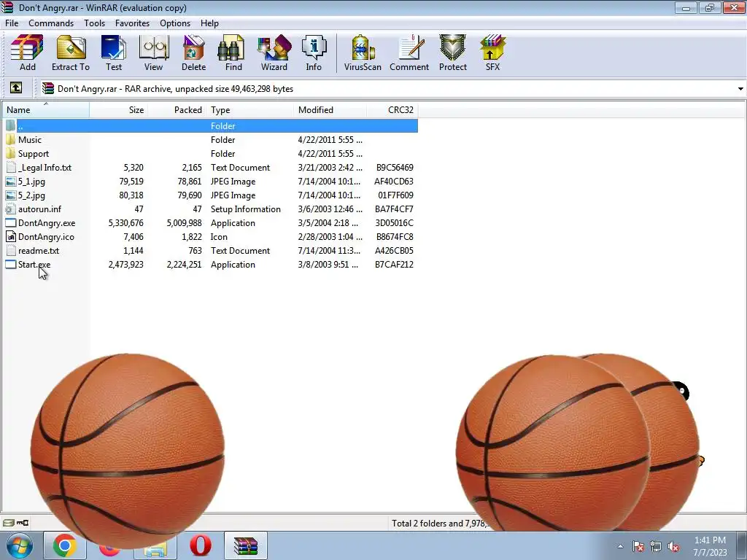Sort by Type column header
Screen dimensions: 747x560
point(250,110)
